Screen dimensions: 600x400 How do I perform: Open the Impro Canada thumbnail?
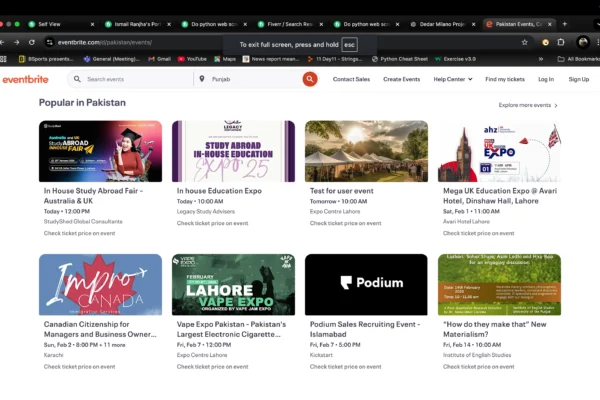(100, 284)
